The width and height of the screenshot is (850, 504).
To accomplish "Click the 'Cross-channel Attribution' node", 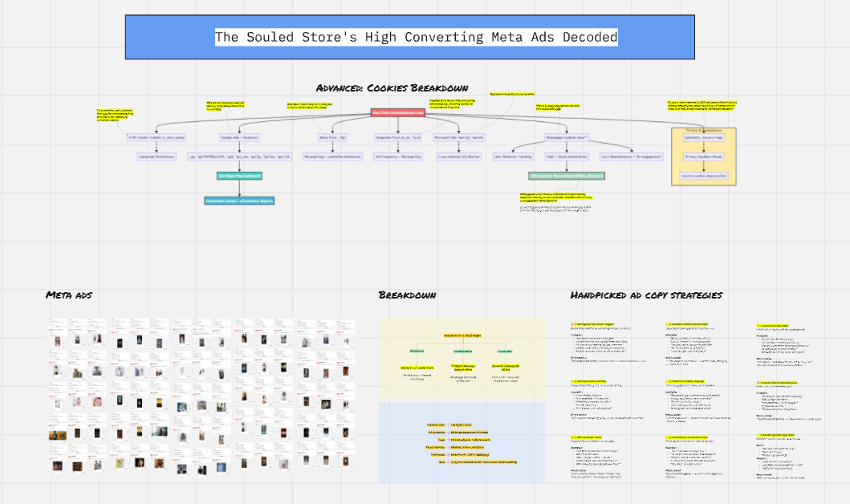I will (x=459, y=156).
